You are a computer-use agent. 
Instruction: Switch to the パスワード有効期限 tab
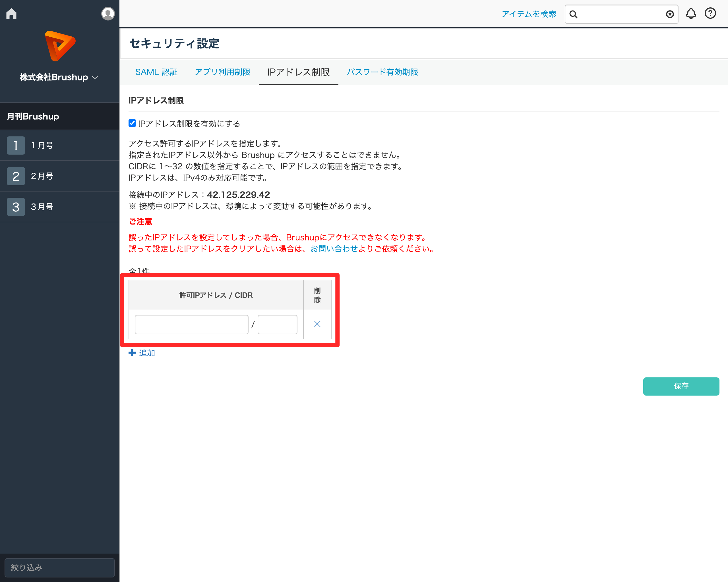click(x=382, y=72)
